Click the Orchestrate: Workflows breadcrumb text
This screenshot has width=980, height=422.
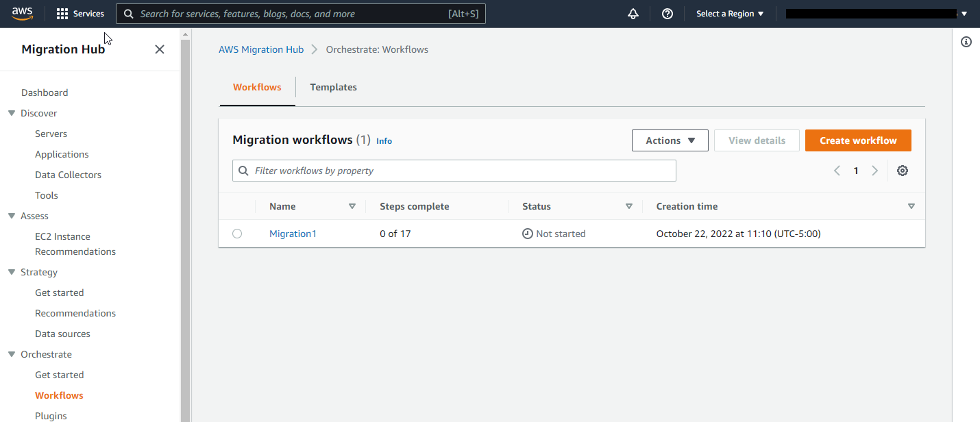pyautogui.click(x=377, y=49)
